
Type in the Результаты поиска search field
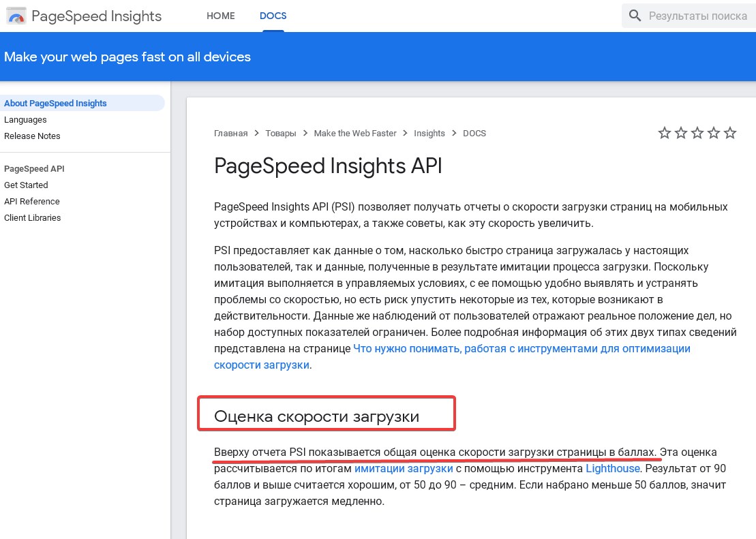point(697,16)
